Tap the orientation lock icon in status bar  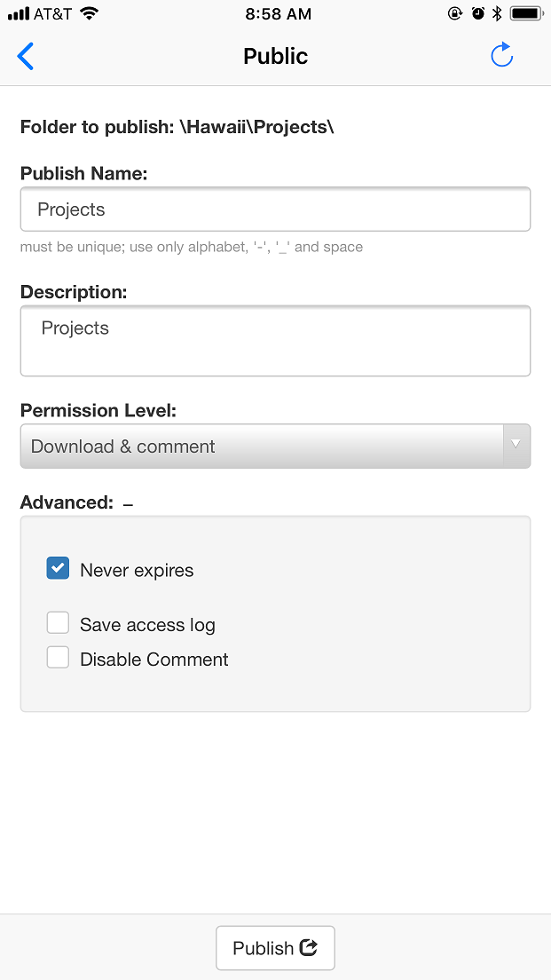453,13
